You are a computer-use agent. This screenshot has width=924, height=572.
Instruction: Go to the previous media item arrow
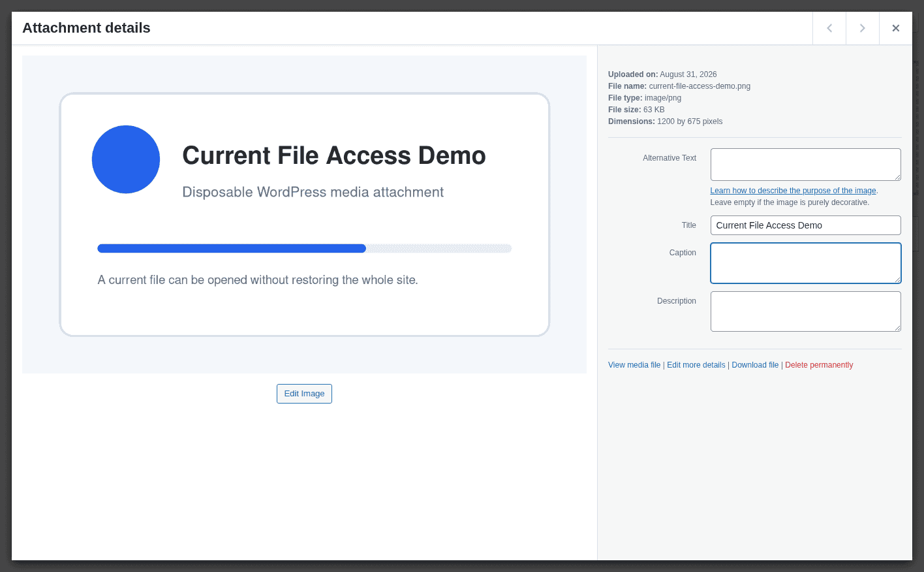point(829,28)
